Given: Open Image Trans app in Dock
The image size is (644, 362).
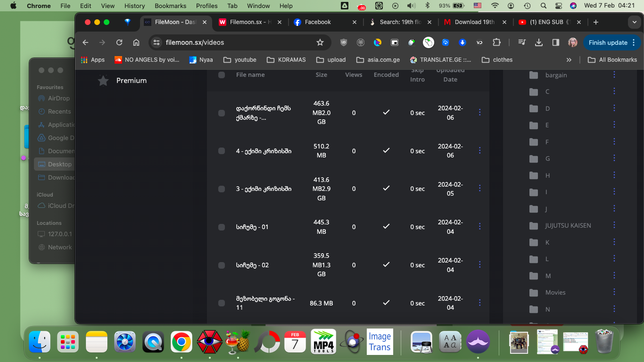Looking at the screenshot, I should [380, 342].
